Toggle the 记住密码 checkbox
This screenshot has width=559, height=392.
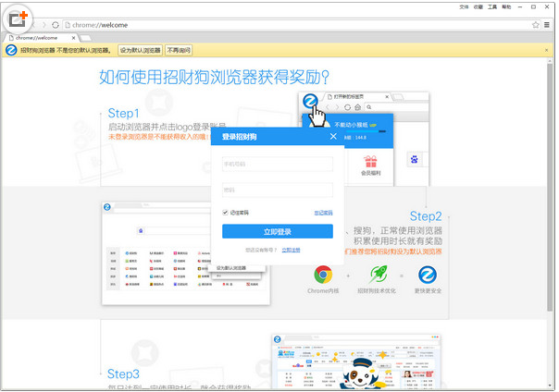pyautogui.click(x=226, y=212)
